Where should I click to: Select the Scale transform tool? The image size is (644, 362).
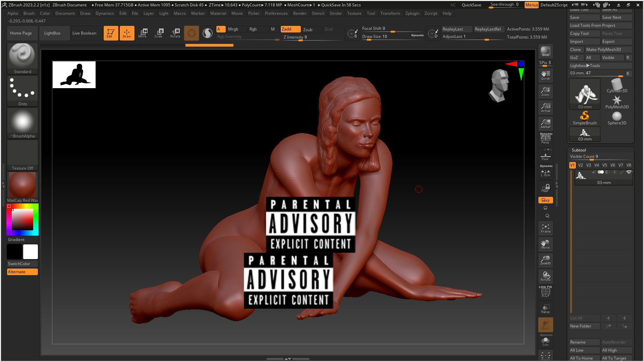point(159,33)
